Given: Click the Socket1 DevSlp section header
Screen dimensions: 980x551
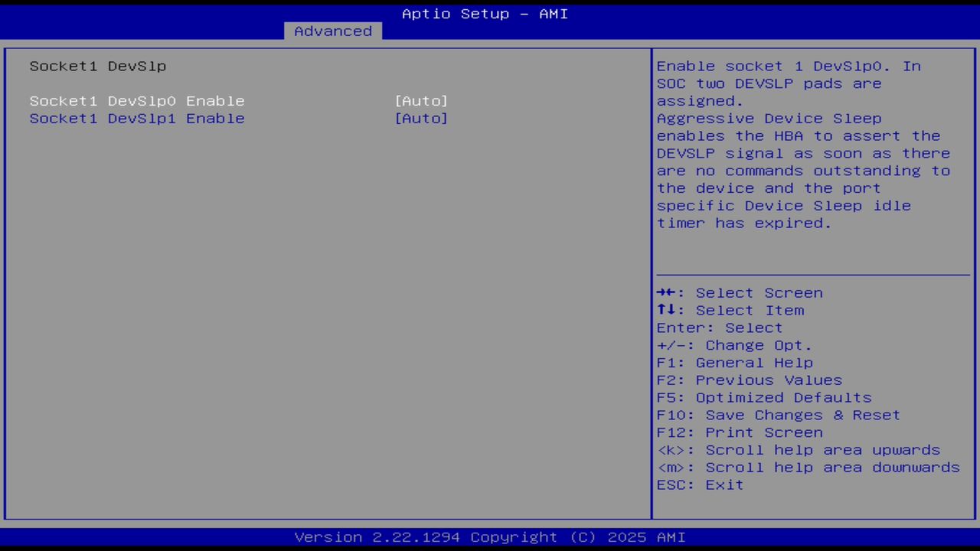Looking at the screenshot, I should [x=97, y=66].
